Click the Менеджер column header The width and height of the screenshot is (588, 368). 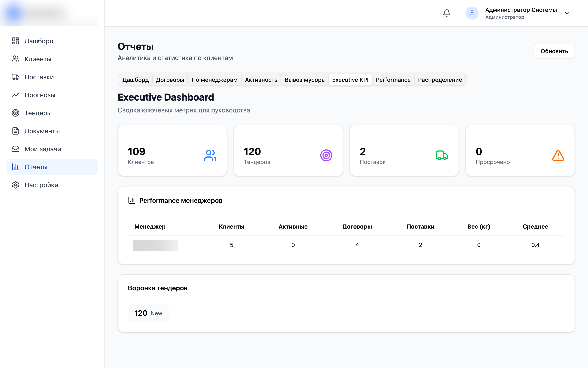(x=150, y=226)
